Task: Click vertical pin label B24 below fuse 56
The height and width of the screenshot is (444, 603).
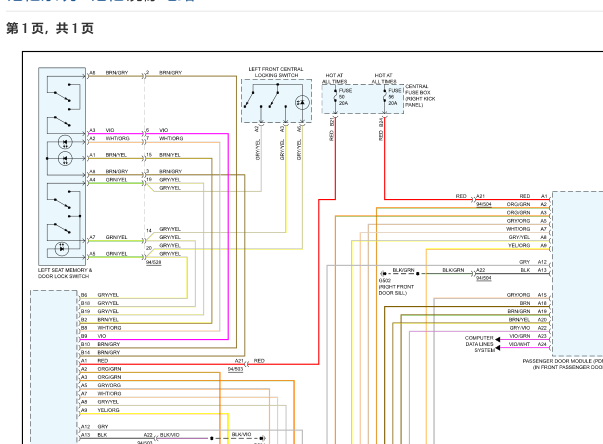Action: coord(381,123)
